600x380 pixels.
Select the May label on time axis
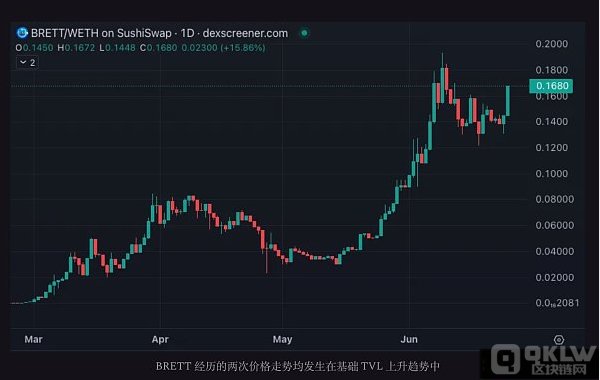[x=282, y=339]
